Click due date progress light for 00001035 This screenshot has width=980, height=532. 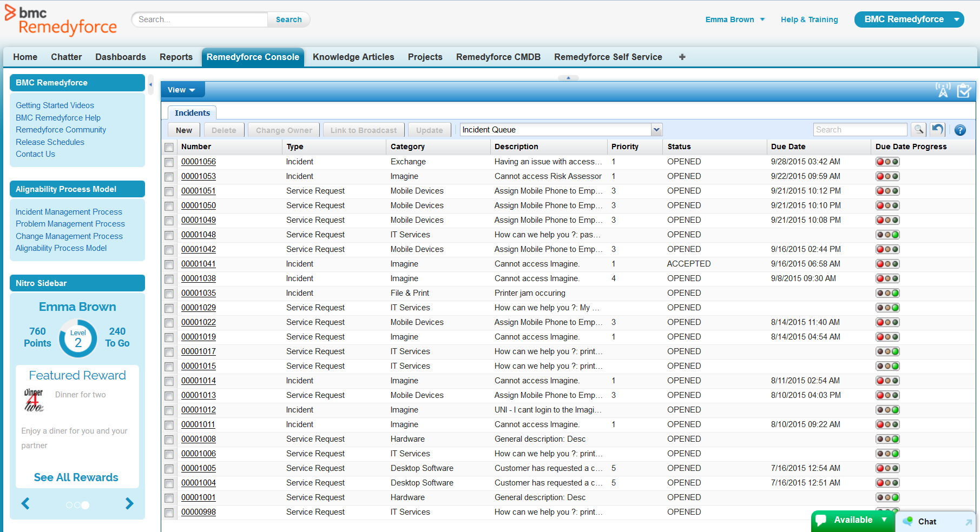[x=887, y=293]
